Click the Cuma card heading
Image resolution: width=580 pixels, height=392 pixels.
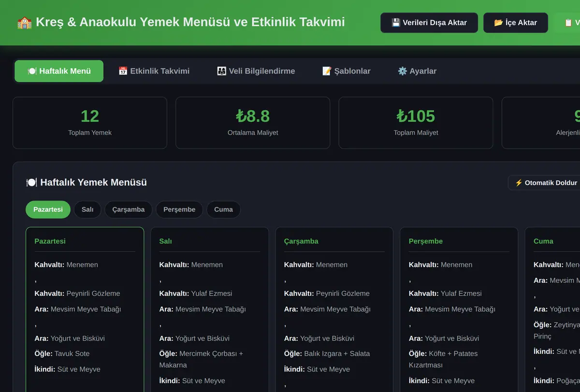[x=543, y=241]
